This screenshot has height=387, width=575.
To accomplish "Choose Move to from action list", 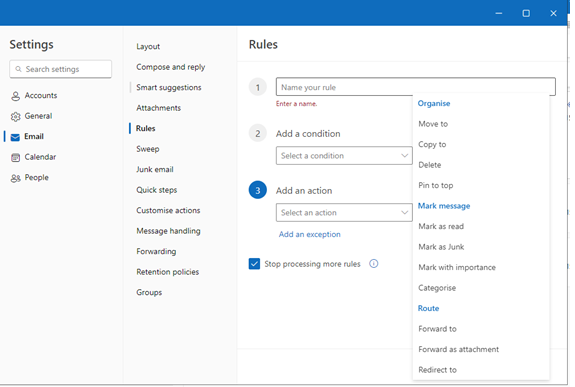I will click(x=433, y=124).
